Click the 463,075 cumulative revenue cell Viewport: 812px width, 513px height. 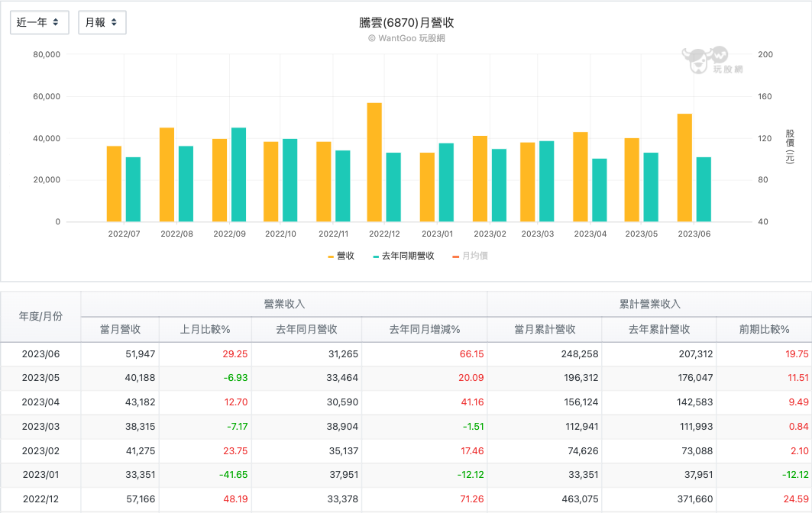[545, 499]
